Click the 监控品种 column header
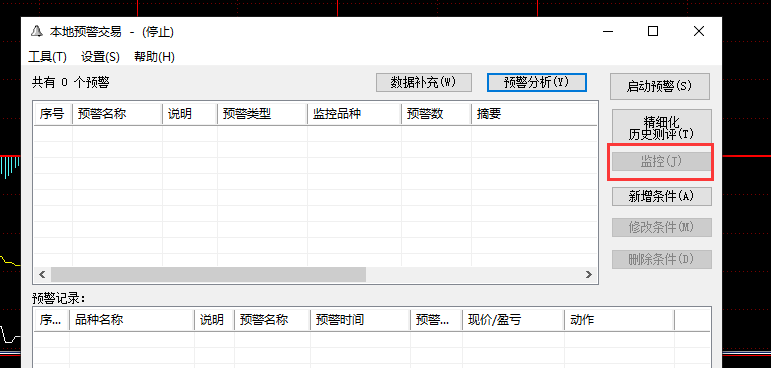The height and width of the screenshot is (368, 771). (x=355, y=114)
